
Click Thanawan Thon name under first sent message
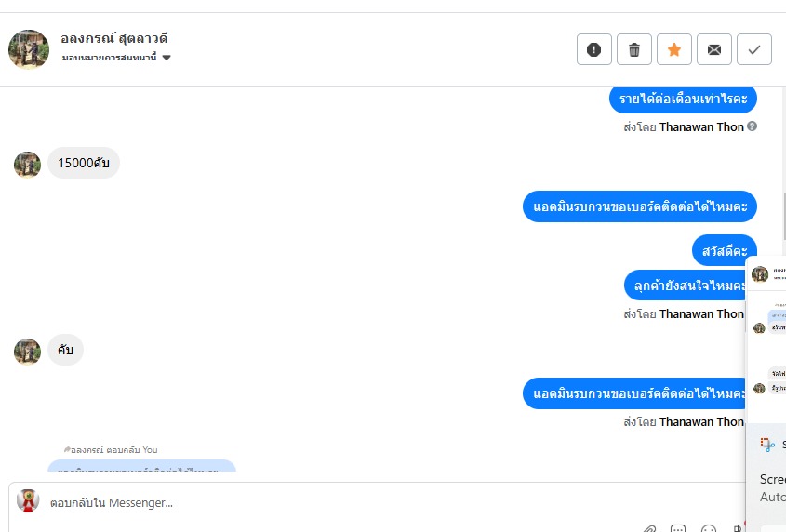pos(701,126)
